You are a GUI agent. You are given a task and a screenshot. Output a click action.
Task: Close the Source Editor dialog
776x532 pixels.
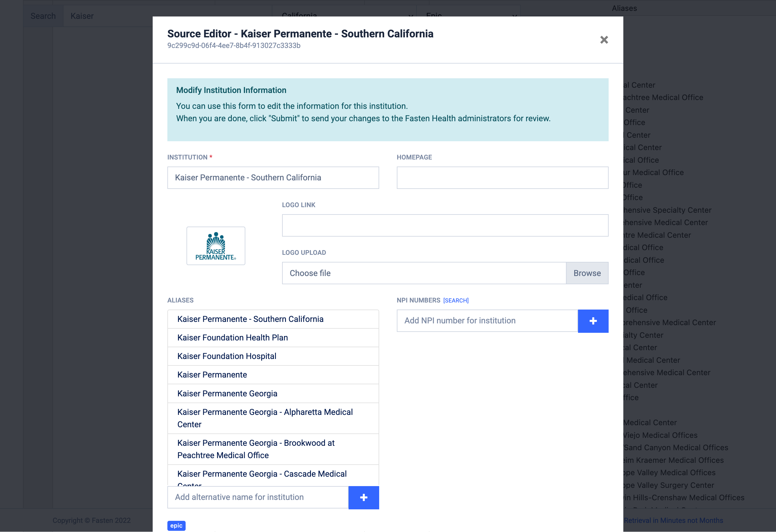click(x=604, y=40)
